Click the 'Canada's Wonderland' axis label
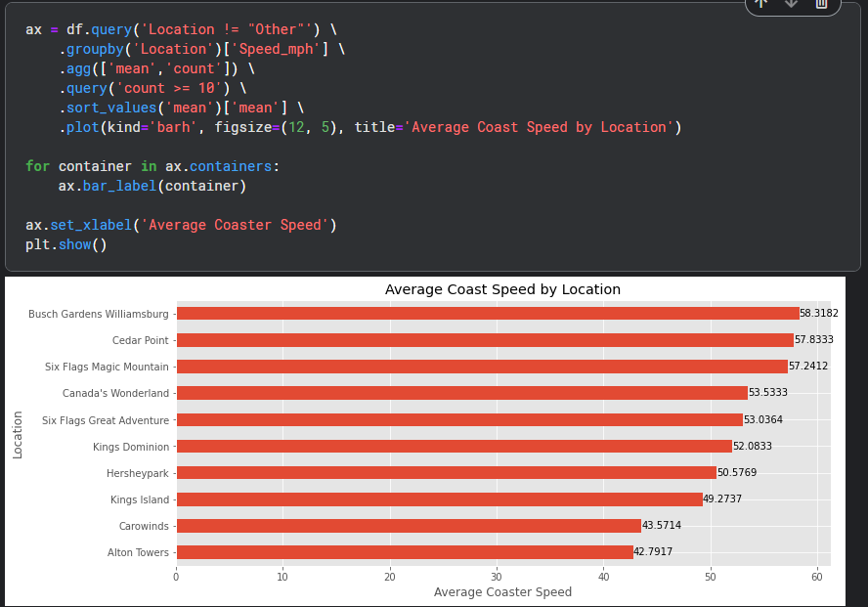Viewport: 868px width, 607px height. tap(115, 393)
